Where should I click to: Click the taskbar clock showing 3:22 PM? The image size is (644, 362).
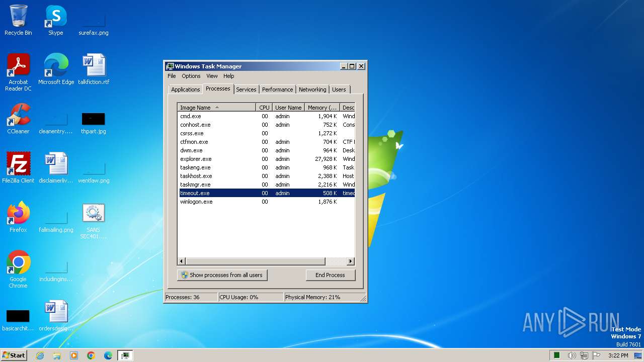pyautogui.click(x=618, y=355)
